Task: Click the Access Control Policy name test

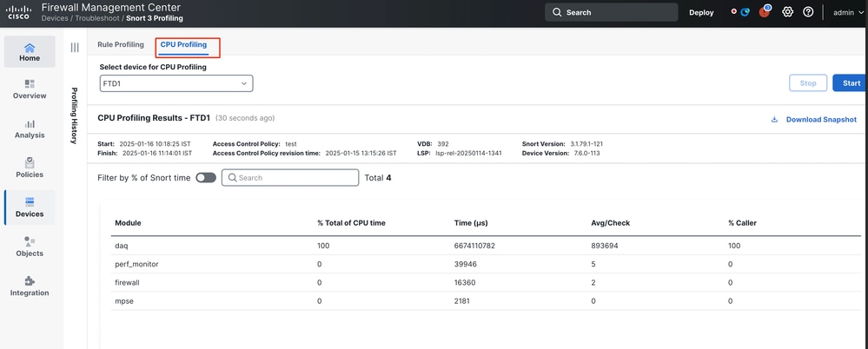Action: [290, 144]
